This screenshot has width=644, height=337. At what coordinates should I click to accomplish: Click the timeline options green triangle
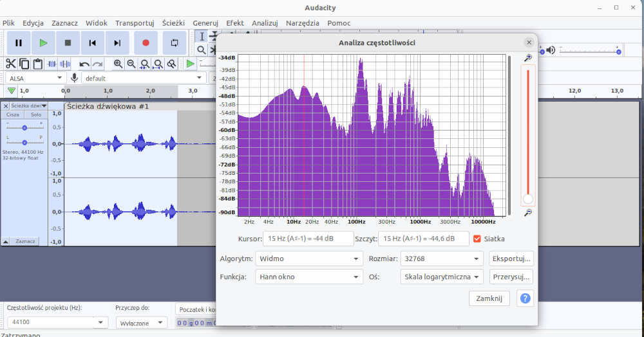coord(12,91)
